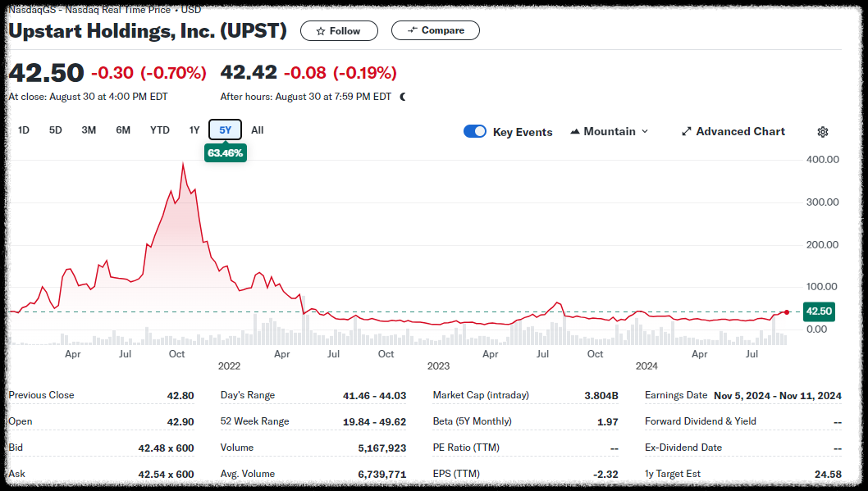Click the Volume value 5,167,923

tap(382, 448)
